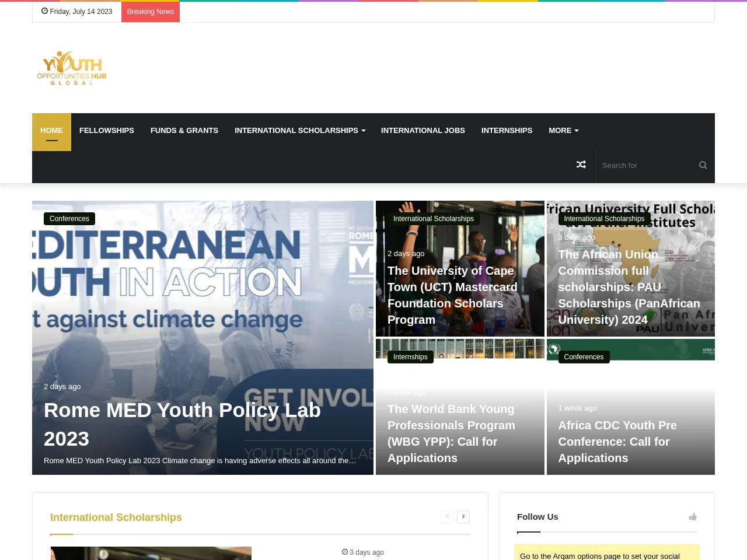Click '3 days ago' under scholarships section
The image size is (747, 560).
click(x=363, y=552)
